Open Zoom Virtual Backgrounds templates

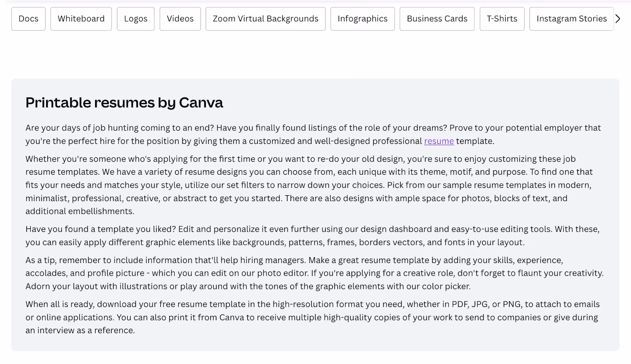point(265,19)
